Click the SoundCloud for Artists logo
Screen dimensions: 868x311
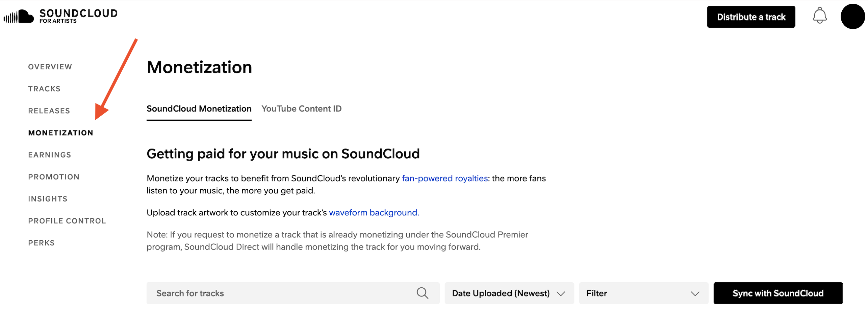tap(60, 16)
